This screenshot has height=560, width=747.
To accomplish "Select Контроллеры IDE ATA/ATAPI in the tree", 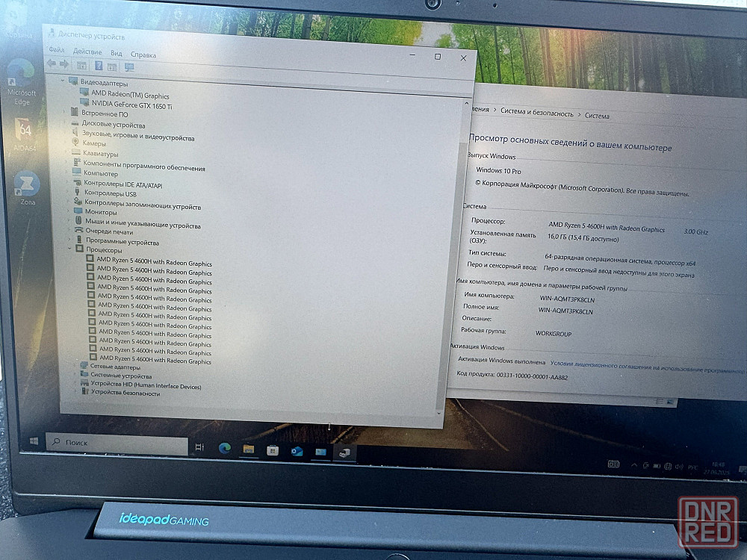I will (x=123, y=184).
